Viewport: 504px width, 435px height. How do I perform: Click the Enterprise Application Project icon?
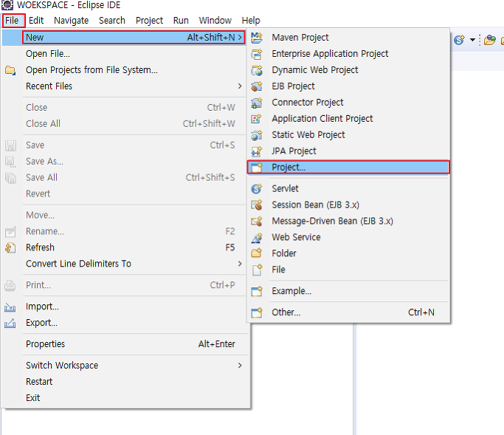click(257, 54)
